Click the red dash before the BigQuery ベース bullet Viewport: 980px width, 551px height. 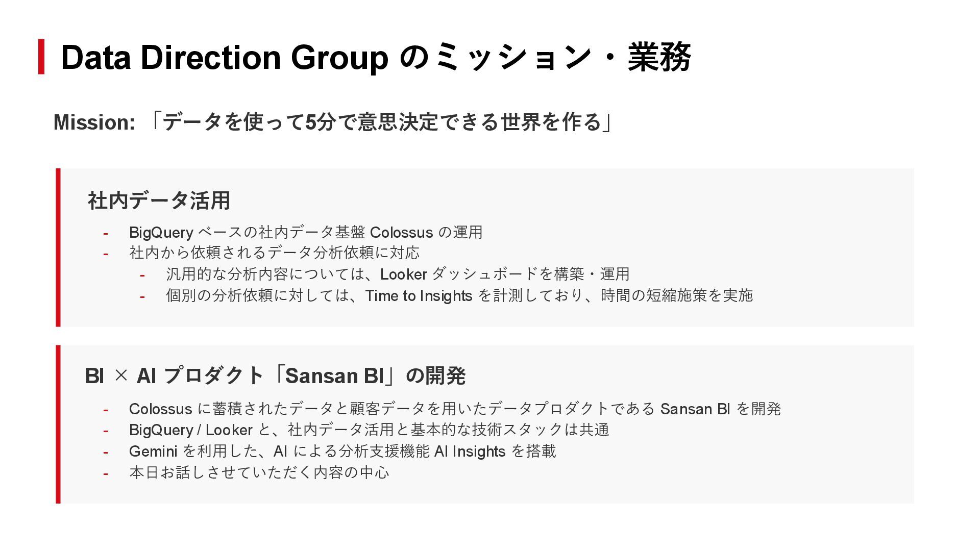click(x=106, y=234)
